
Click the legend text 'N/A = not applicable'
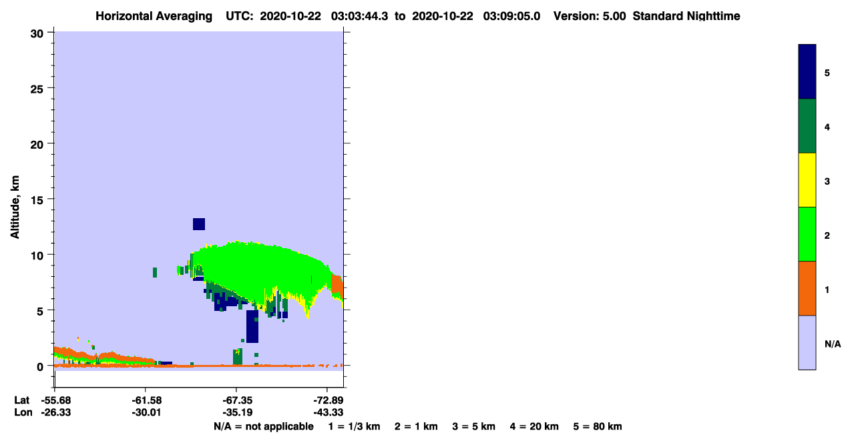coord(263,426)
